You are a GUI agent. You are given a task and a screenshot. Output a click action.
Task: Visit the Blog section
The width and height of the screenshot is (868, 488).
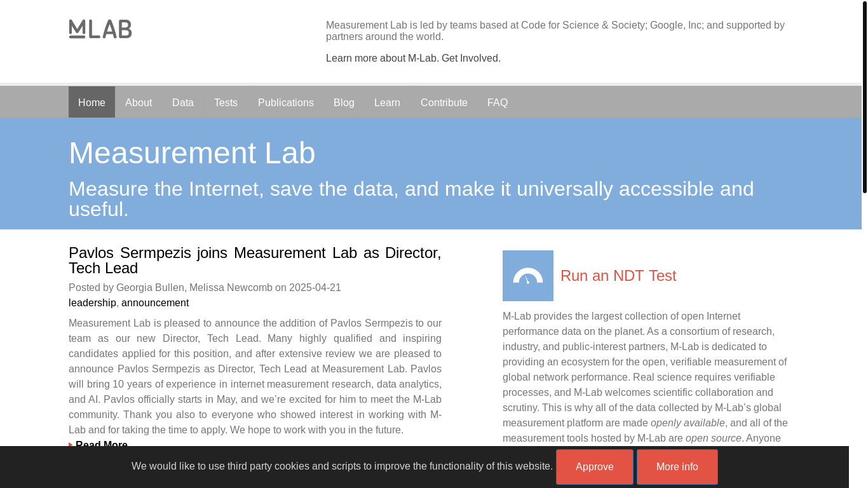pyautogui.click(x=344, y=102)
